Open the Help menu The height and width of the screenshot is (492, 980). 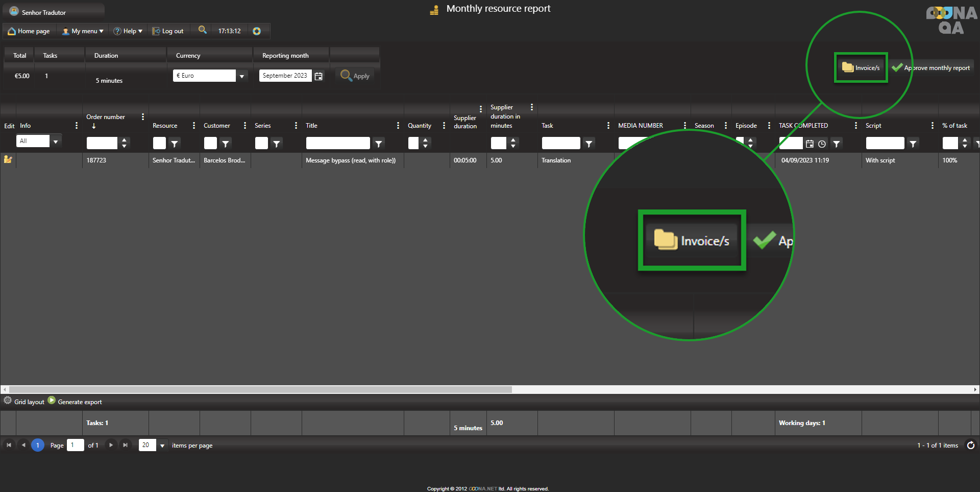pyautogui.click(x=128, y=31)
